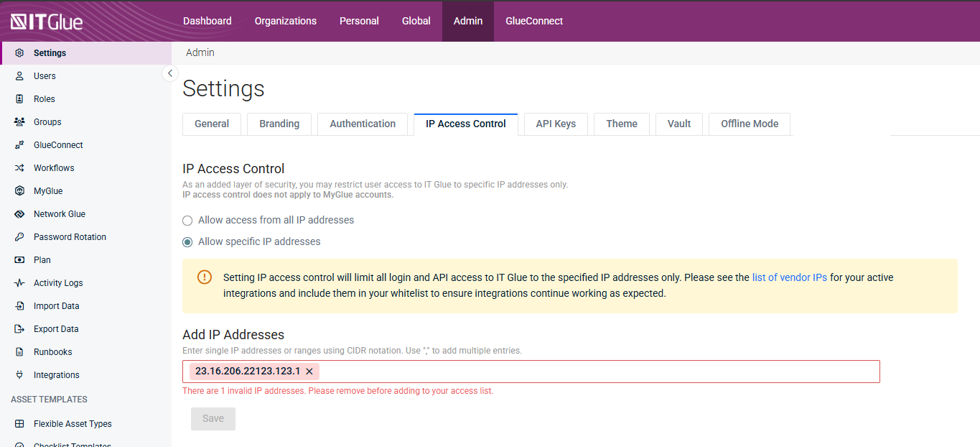Click the Integrations plug icon
The width and height of the screenshot is (980, 447).
tap(19, 375)
